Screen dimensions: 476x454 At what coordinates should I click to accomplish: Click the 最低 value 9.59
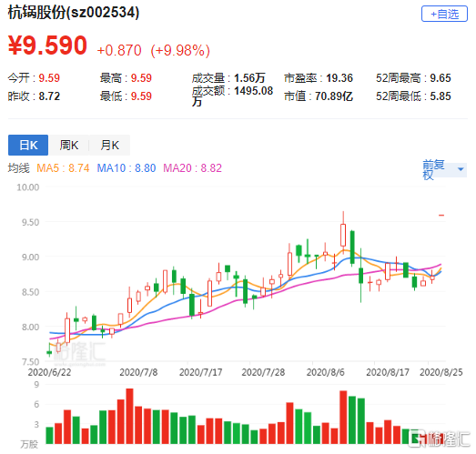141,96
